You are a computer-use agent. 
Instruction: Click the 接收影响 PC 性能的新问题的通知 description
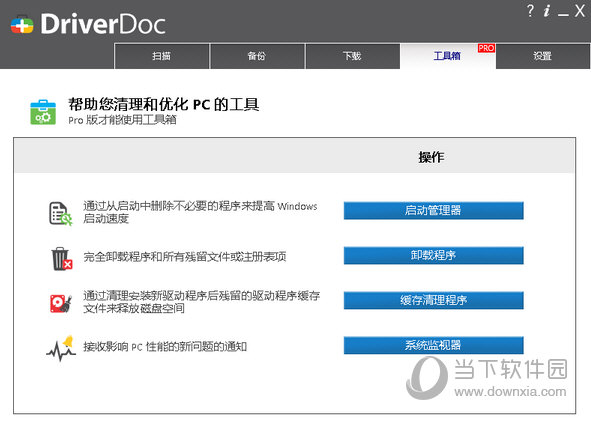[165, 346]
